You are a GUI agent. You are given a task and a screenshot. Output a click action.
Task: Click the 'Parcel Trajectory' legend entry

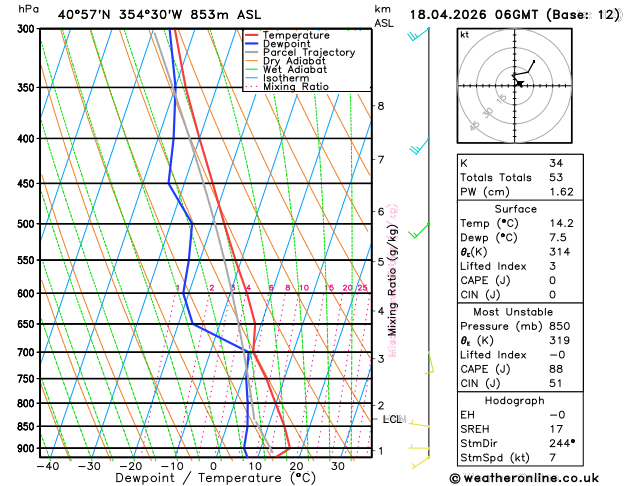point(309,53)
